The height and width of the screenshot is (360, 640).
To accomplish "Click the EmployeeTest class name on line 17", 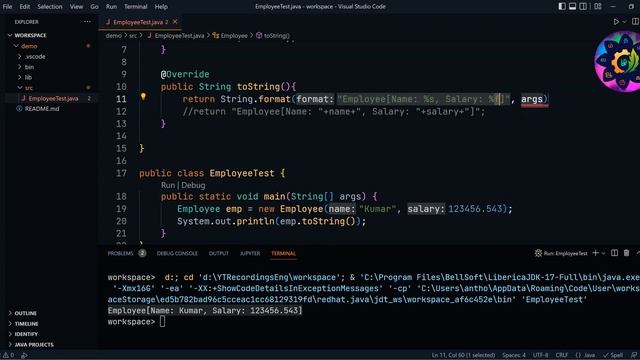I will 242,173.
